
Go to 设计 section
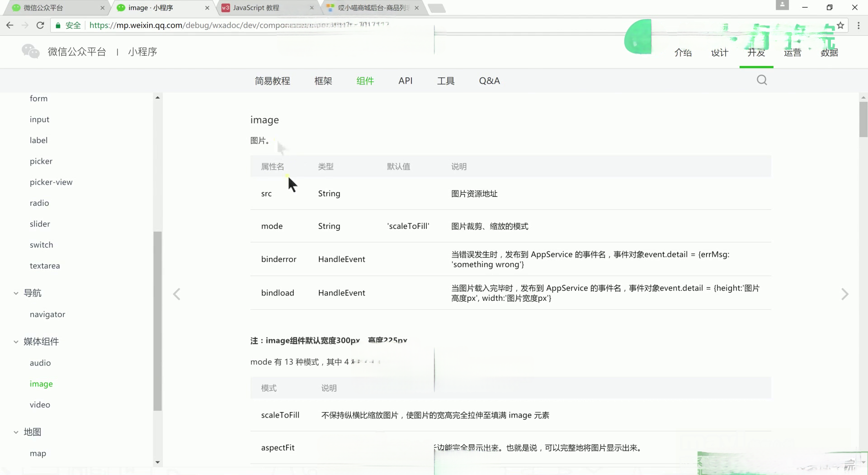click(719, 52)
